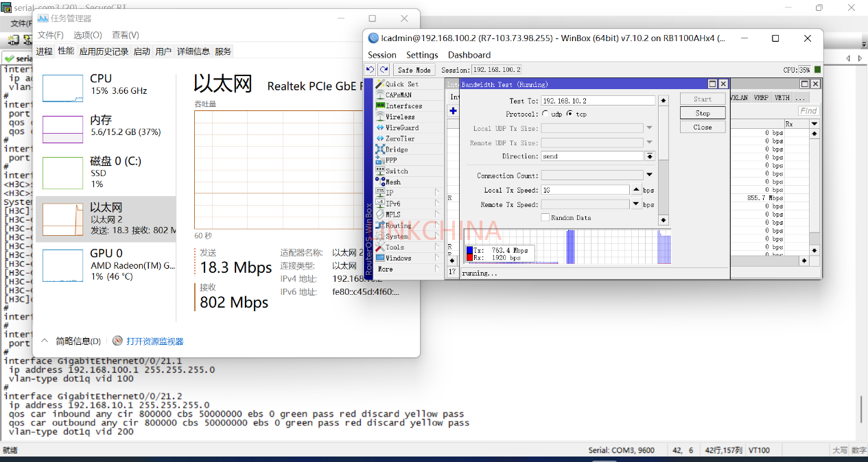The height and width of the screenshot is (462, 868).
Task: Open the WinBox Session menu
Action: tap(382, 55)
